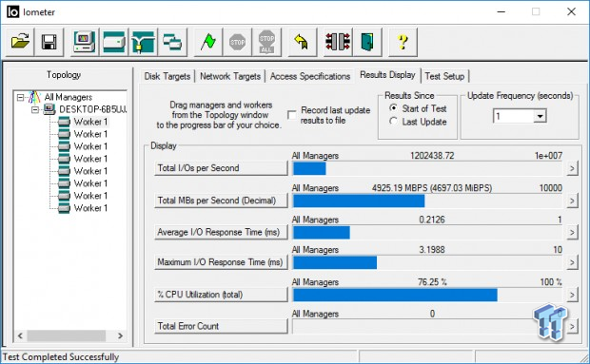590x364 pixels.
Task: Click Total MBs per Second (Decimal) button
Action: point(221,201)
